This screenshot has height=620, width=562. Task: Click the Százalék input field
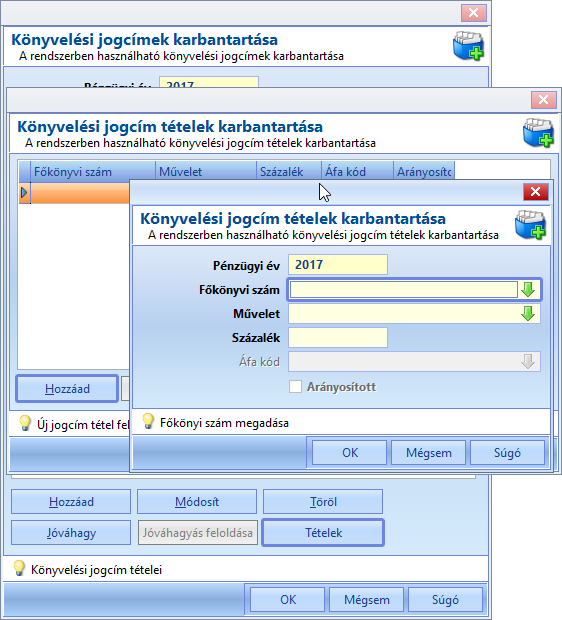click(x=338, y=338)
